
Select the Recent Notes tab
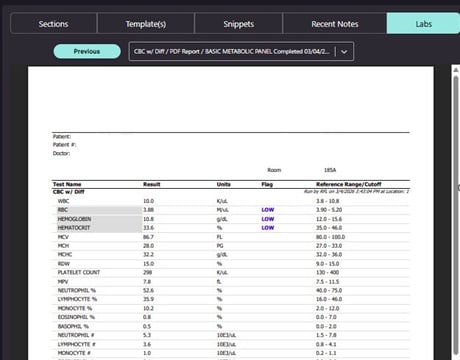(x=335, y=24)
